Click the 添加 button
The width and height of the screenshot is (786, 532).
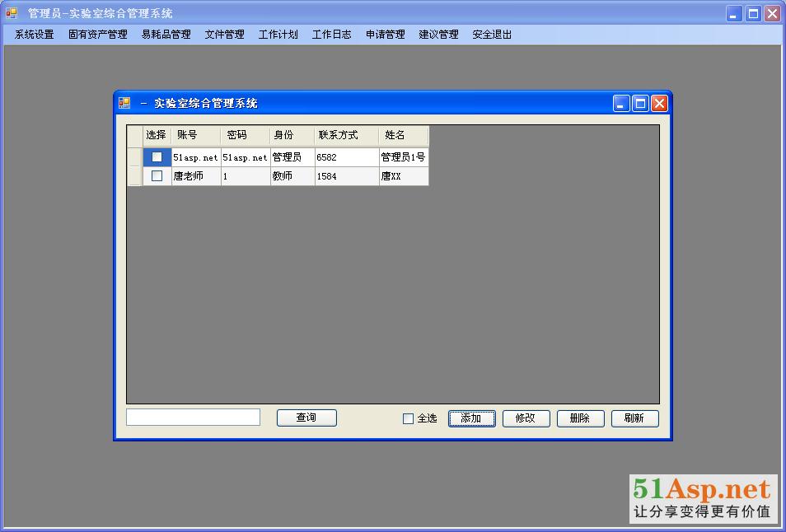pos(472,418)
